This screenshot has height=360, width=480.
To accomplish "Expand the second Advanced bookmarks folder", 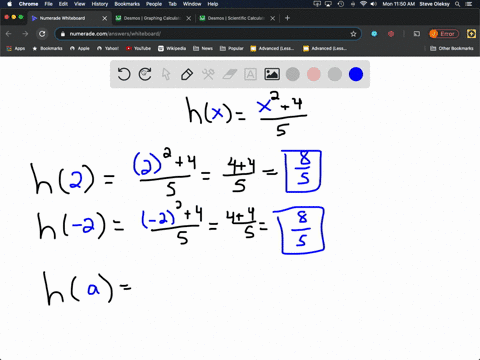I will [x=325, y=48].
